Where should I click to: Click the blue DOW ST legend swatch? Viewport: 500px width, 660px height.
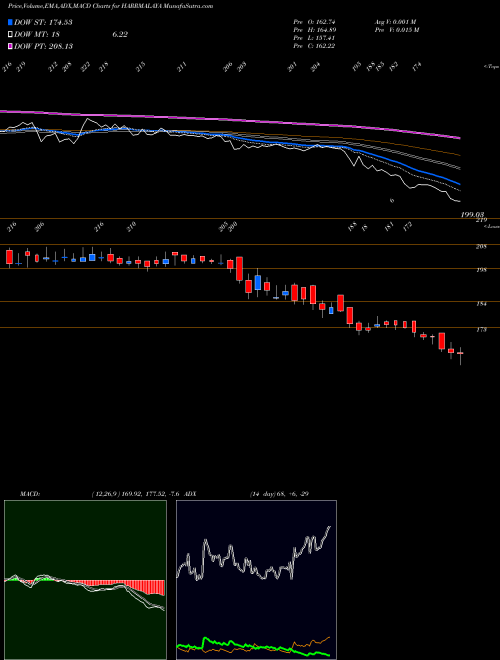(x=10, y=22)
